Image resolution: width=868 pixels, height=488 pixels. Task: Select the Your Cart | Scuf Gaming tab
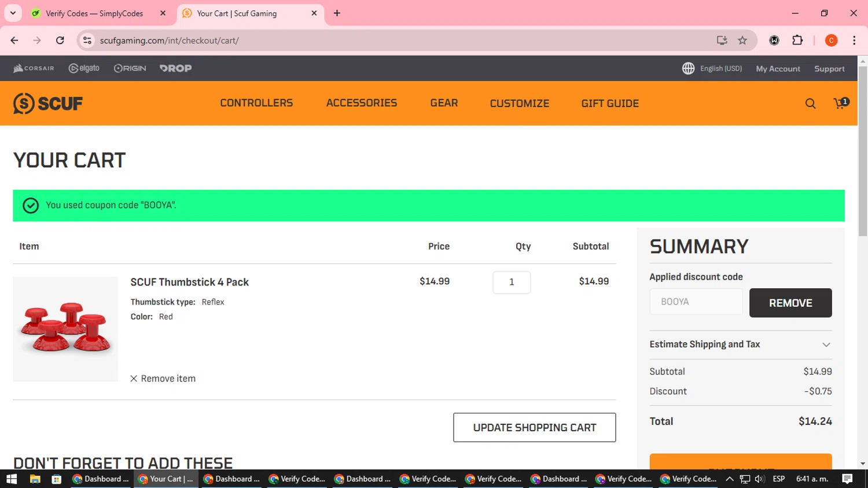click(x=236, y=13)
